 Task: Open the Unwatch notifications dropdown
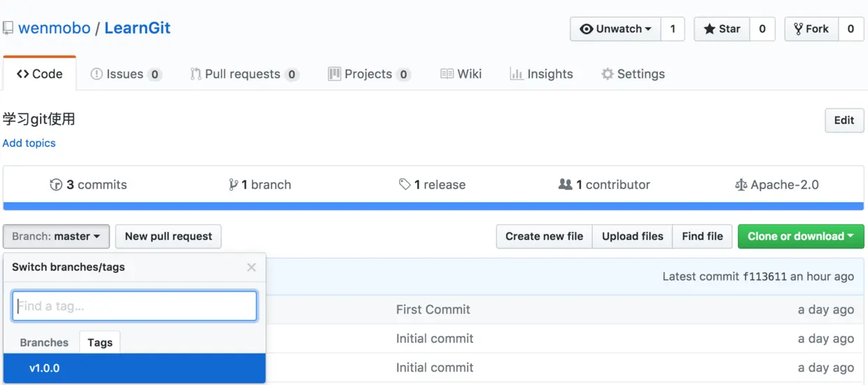click(616, 29)
